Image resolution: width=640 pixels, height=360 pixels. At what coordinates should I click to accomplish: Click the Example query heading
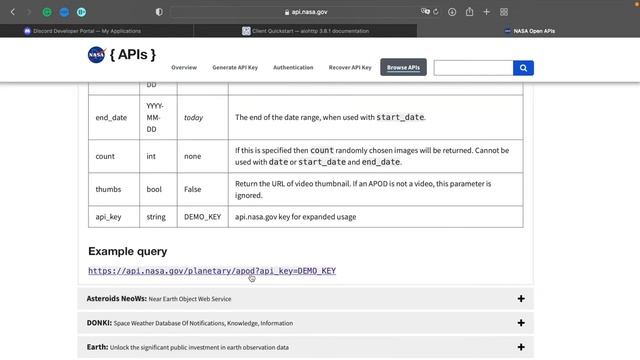tap(128, 251)
